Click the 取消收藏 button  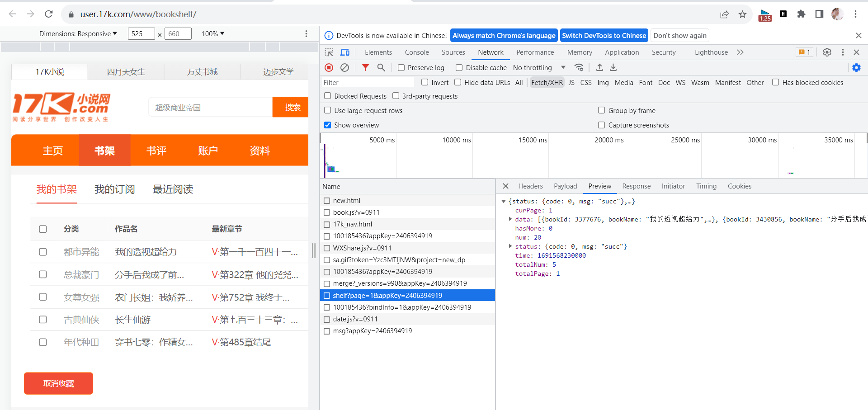pos(58,383)
